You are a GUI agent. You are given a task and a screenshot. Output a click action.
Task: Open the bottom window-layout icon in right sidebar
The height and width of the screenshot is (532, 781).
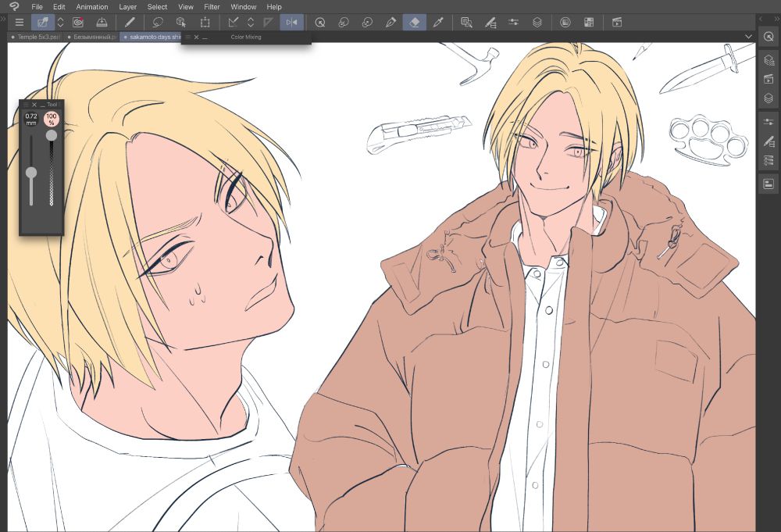(x=769, y=184)
